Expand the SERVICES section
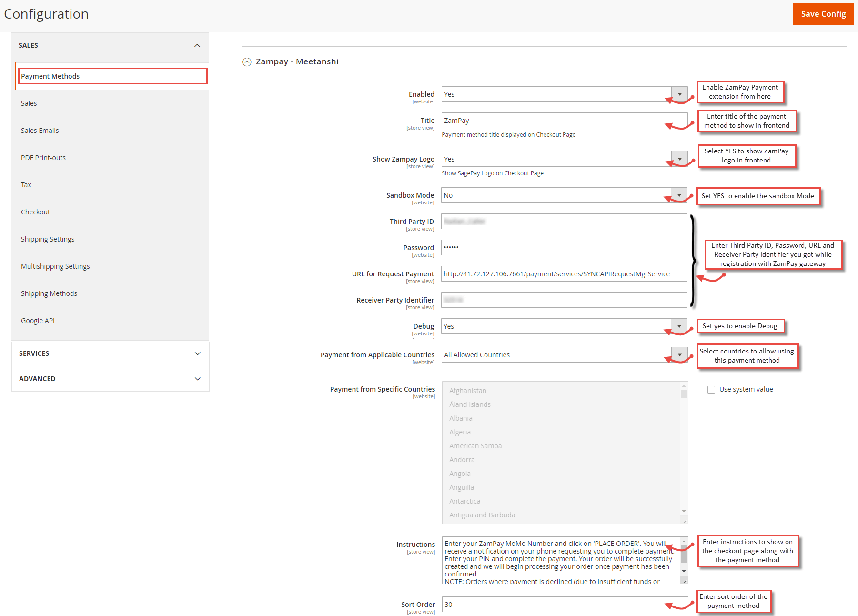Screen dimensions: 858x616 coord(110,353)
